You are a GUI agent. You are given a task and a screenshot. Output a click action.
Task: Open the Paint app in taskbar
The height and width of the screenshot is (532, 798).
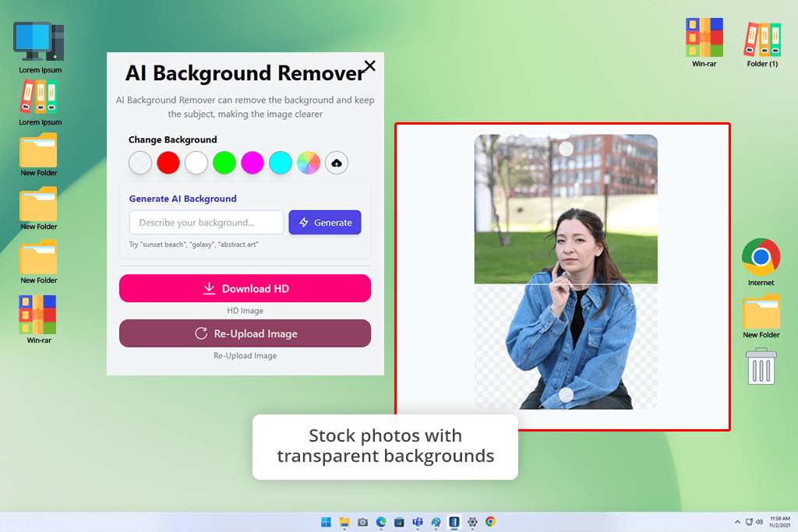pyautogui.click(x=436, y=522)
